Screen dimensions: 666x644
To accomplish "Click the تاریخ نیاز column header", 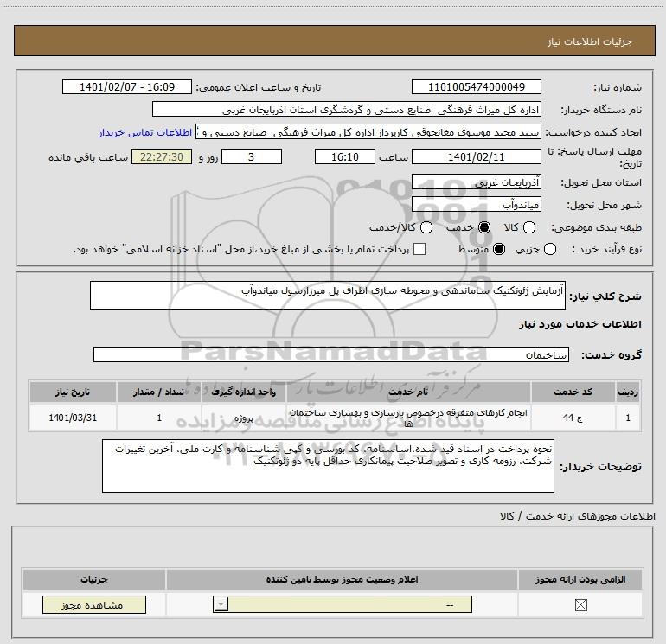I will point(73,392).
